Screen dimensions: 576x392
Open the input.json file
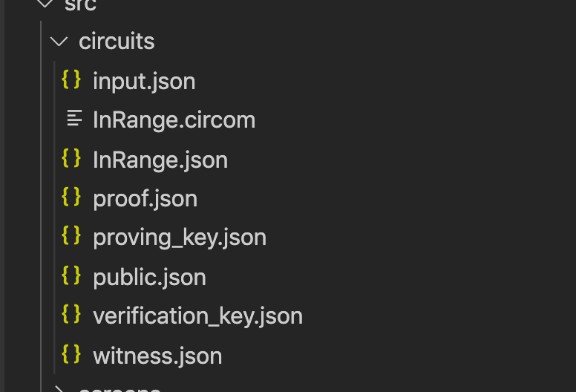tap(144, 81)
